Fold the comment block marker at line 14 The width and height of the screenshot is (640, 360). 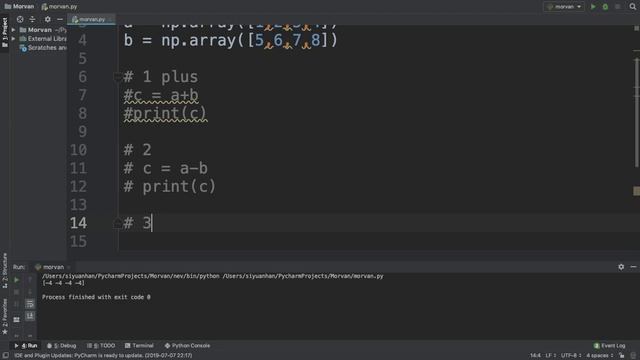pos(117,223)
